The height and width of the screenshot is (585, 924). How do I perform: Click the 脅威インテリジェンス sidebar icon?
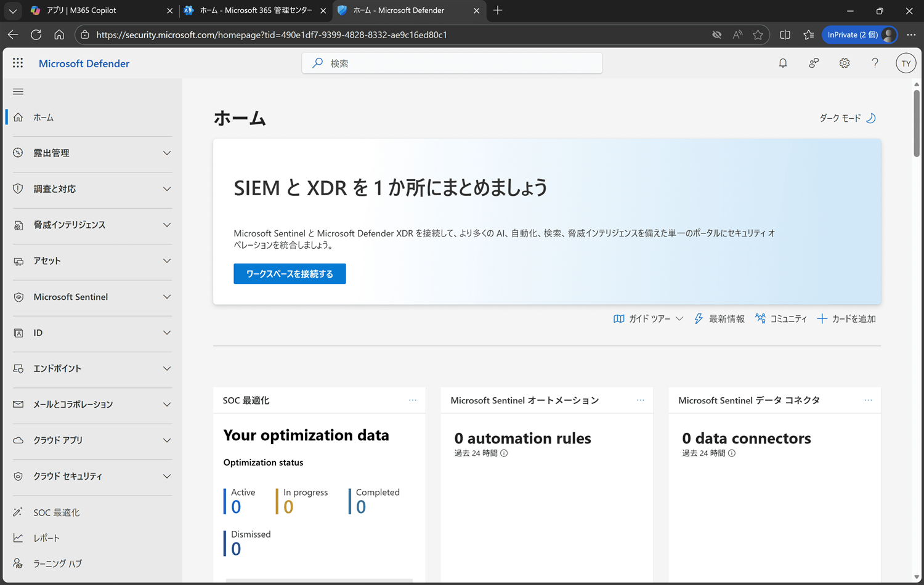coord(18,225)
